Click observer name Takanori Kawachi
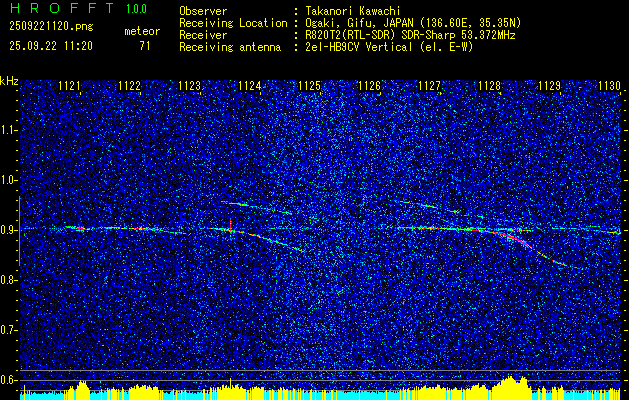 tap(351, 11)
